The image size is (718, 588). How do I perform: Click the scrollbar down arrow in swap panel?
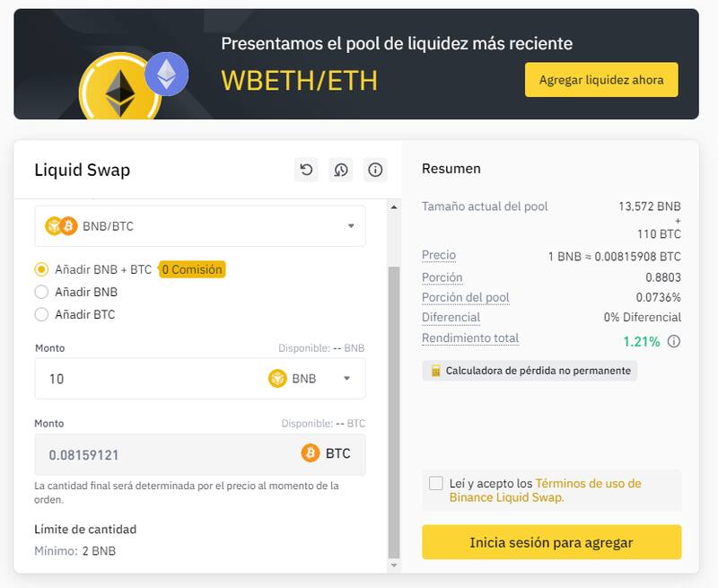[x=392, y=566]
